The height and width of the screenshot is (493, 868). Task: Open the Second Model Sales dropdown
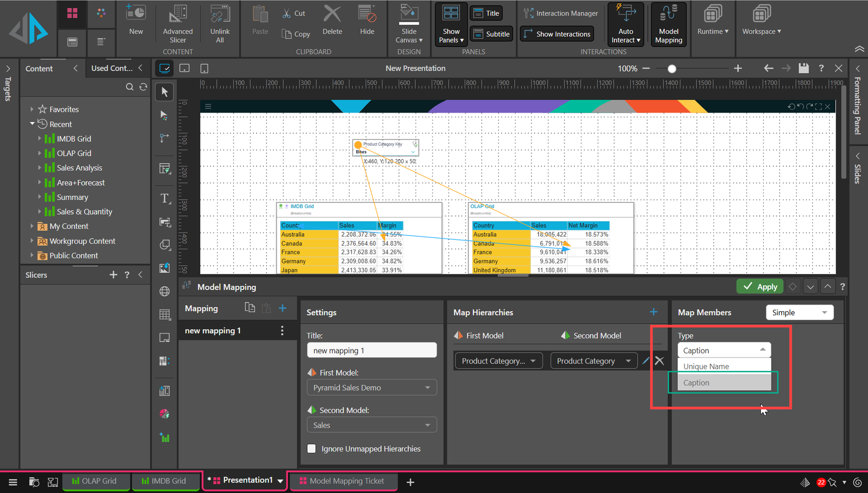(x=371, y=425)
